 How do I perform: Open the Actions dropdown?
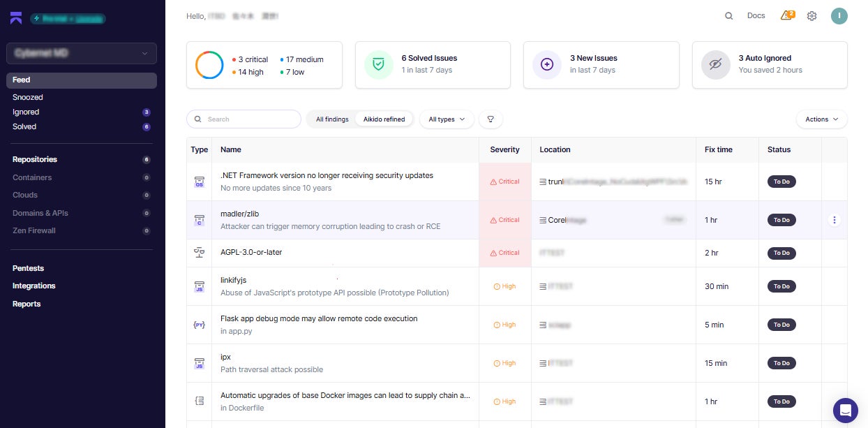click(x=821, y=119)
